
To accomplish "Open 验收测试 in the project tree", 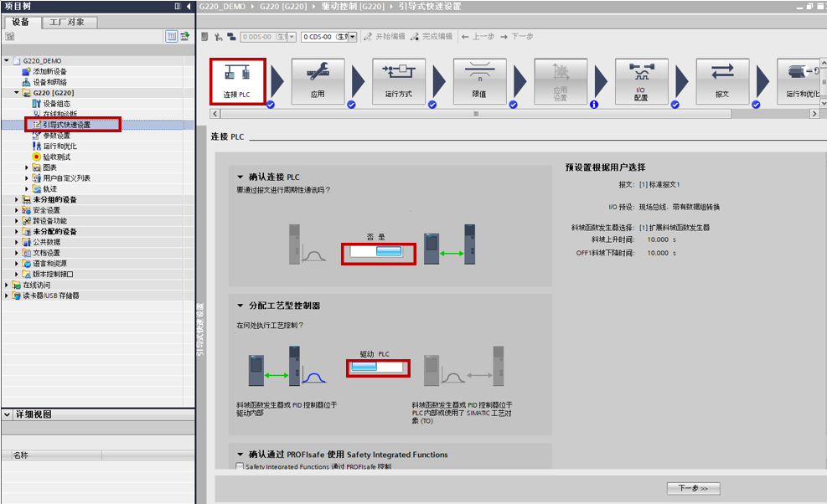I will coord(56,157).
